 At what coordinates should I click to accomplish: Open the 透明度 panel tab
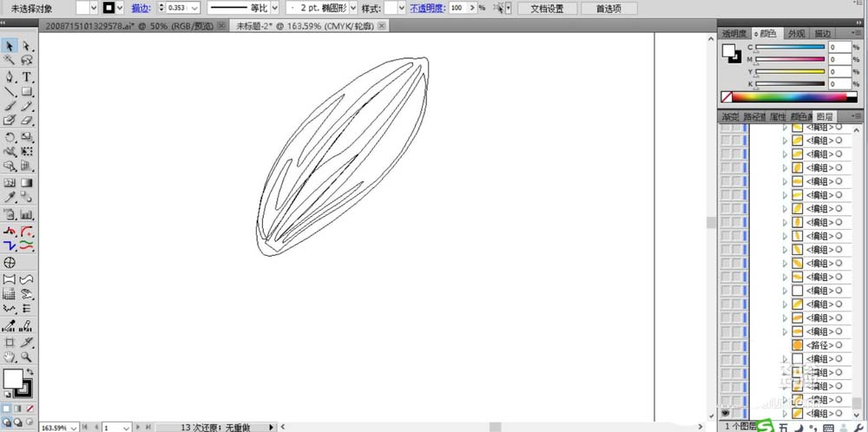734,34
